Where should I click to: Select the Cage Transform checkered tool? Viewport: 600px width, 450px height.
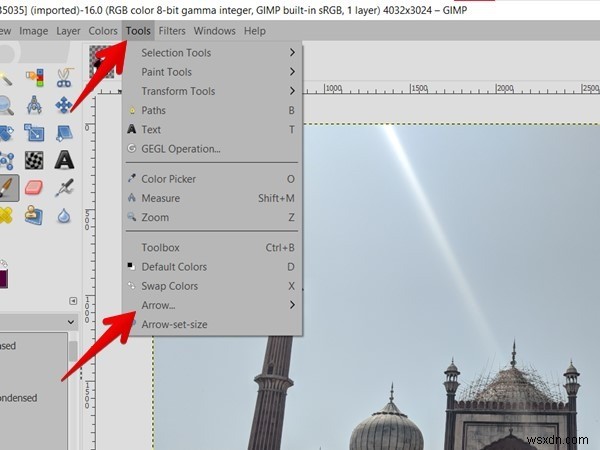(x=34, y=160)
